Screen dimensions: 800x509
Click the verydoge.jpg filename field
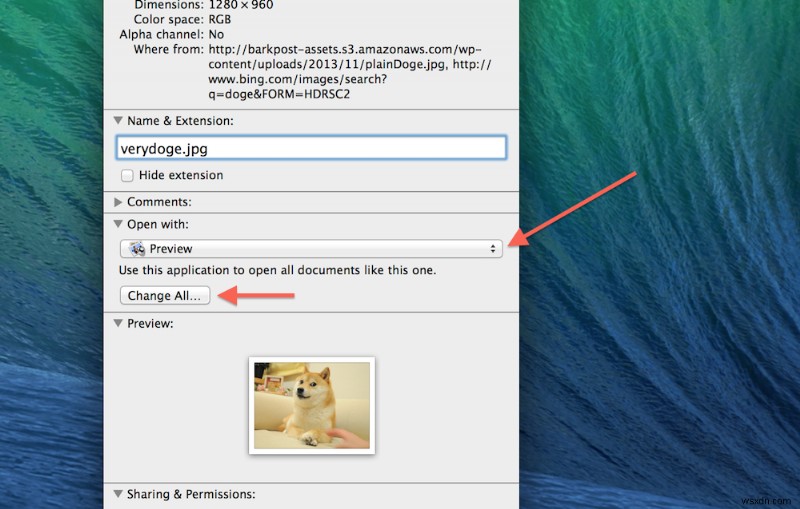pyautogui.click(x=311, y=148)
